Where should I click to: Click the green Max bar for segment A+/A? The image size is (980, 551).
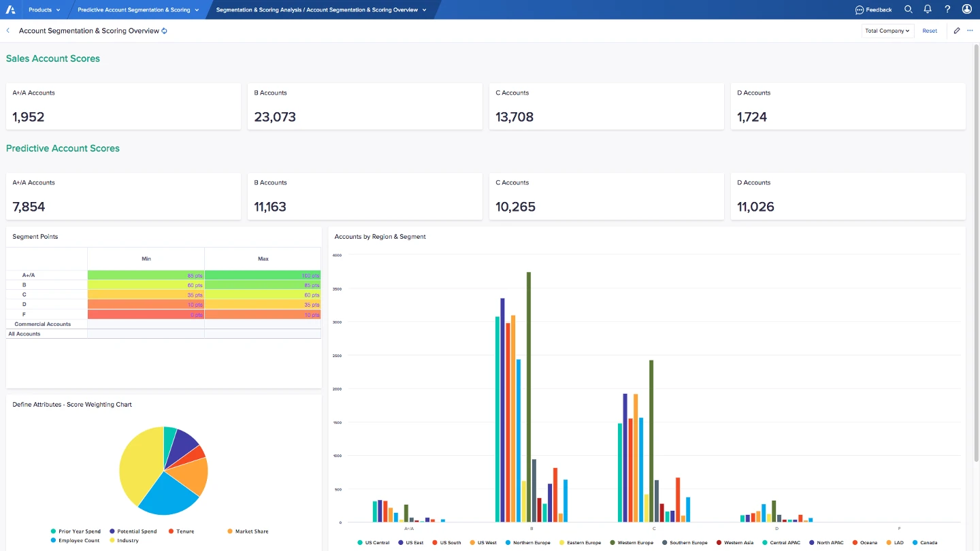pos(262,275)
